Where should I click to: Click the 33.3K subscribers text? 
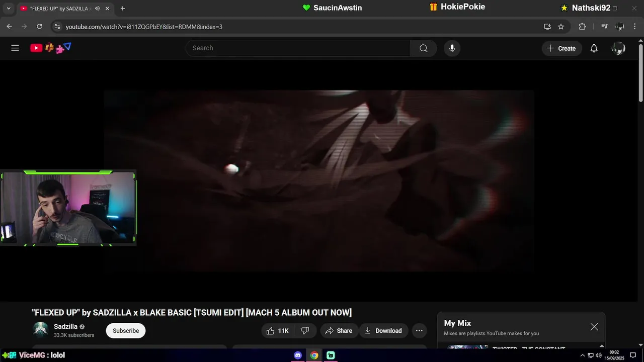[74, 335]
